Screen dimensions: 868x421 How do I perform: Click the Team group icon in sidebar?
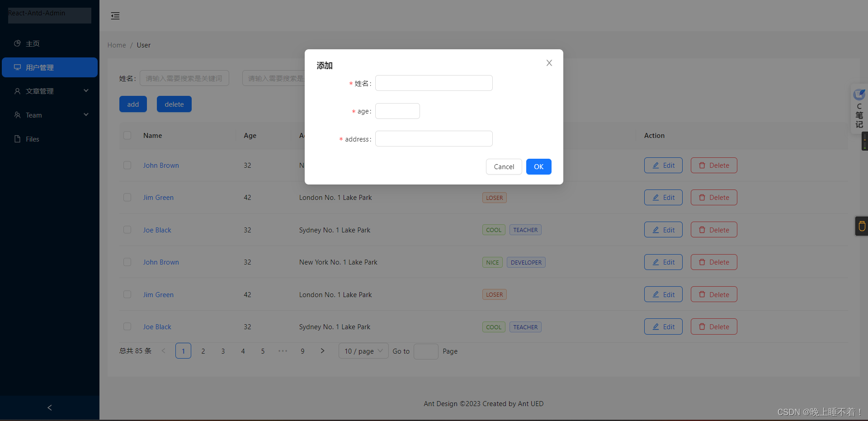(17, 115)
